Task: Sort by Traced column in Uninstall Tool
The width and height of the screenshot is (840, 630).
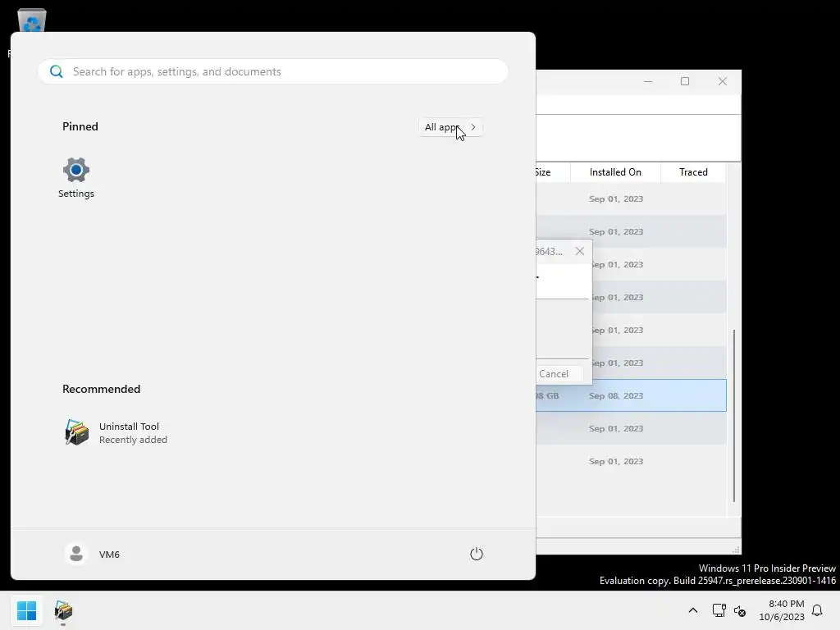Action: point(693,172)
